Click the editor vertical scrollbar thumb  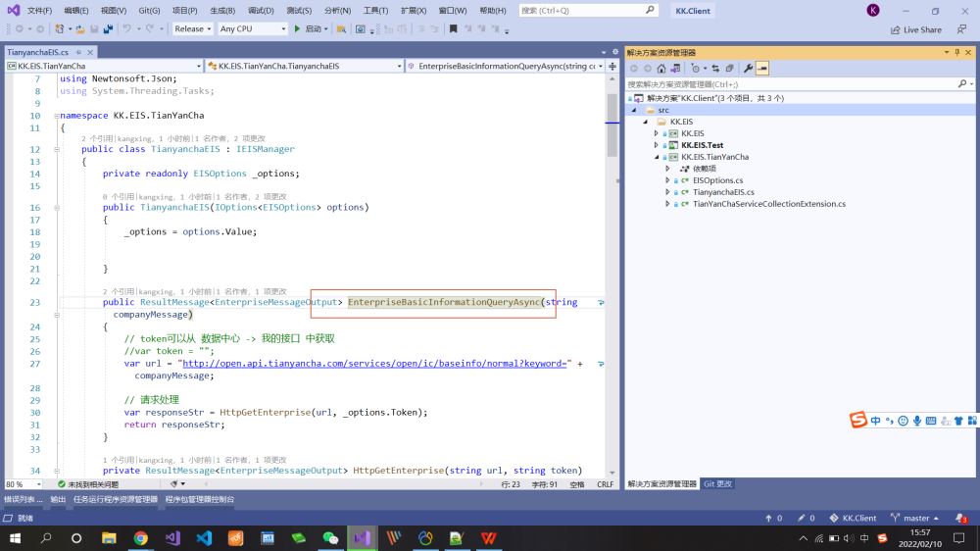pos(612,125)
